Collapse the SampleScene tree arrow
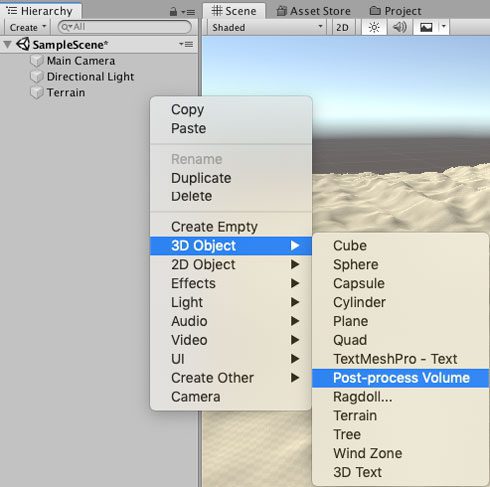Image resolution: width=490 pixels, height=487 pixels. click(7, 45)
